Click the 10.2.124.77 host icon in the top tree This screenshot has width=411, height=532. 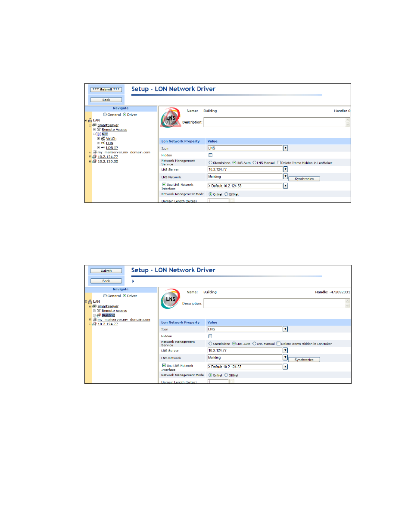94,157
